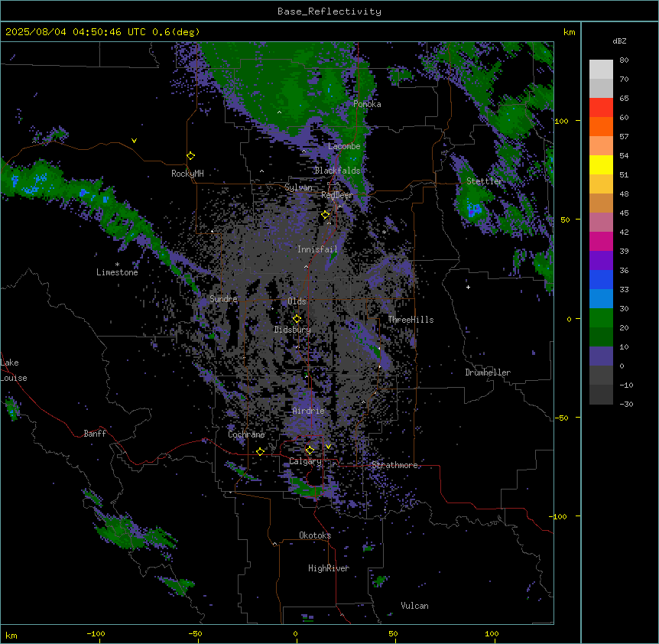This screenshot has width=659, height=644.
Task: Click the Base_Reflectivity title text
Action: (x=329, y=11)
